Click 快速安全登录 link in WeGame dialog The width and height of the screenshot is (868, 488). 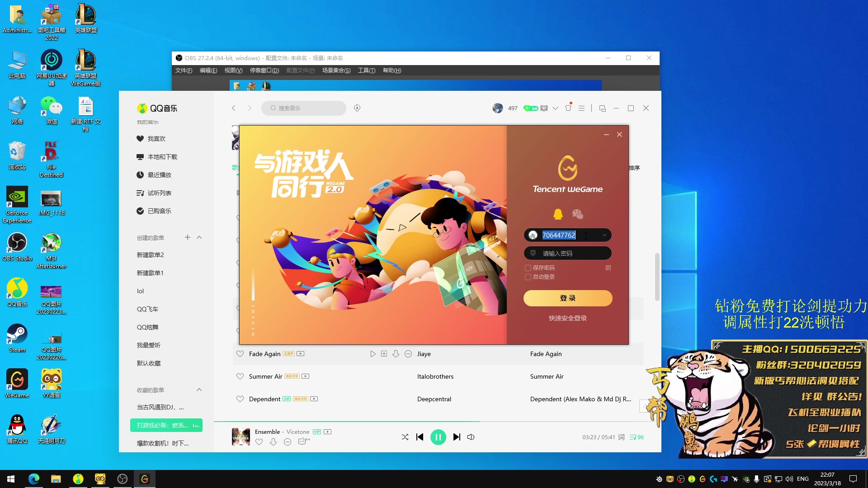pyautogui.click(x=567, y=318)
